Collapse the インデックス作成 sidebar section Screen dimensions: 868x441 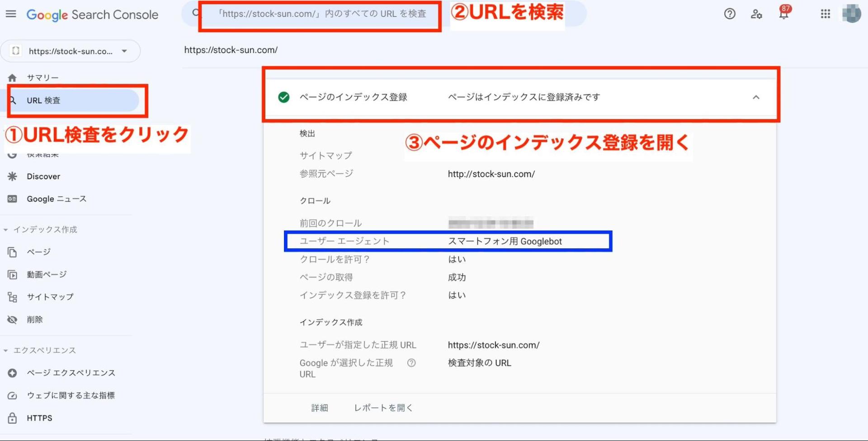point(5,229)
